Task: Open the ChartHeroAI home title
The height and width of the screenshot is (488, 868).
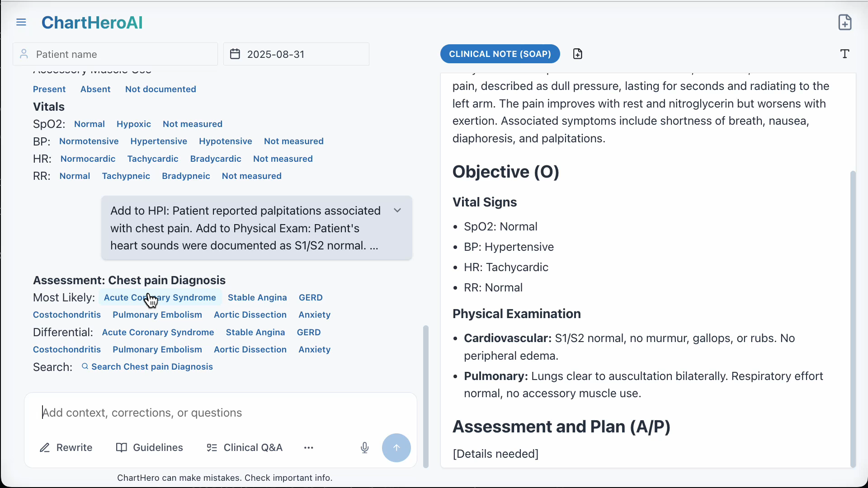Action: pos(92,23)
